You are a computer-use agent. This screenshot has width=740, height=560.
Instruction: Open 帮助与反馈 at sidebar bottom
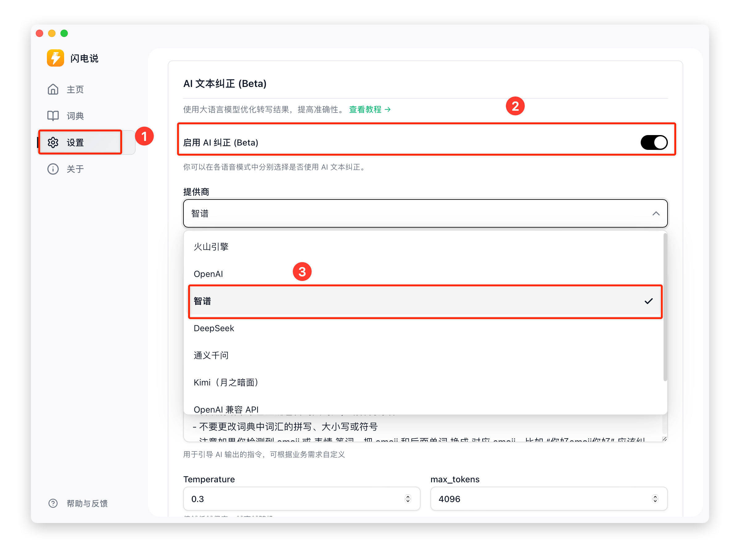[87, 503]
